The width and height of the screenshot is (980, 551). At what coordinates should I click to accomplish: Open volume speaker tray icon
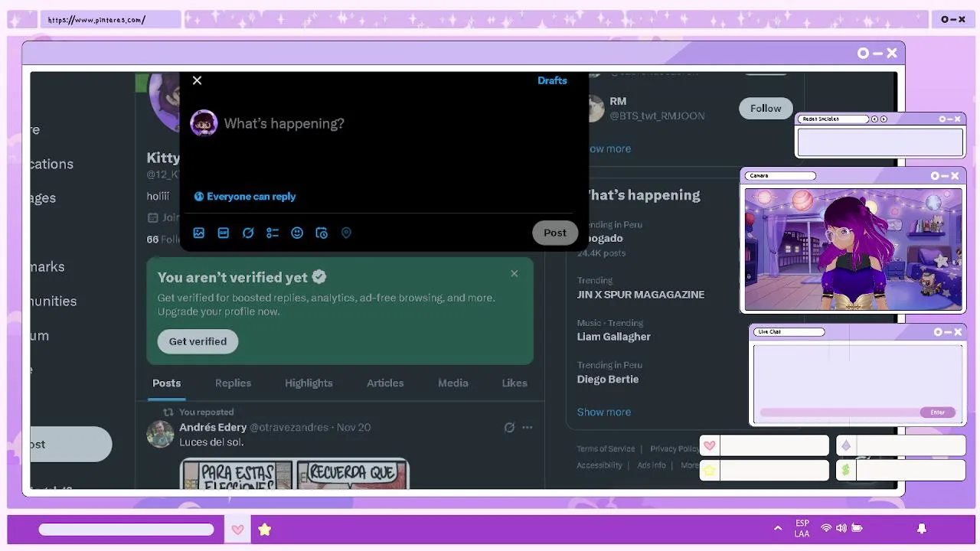pos(841,528)
